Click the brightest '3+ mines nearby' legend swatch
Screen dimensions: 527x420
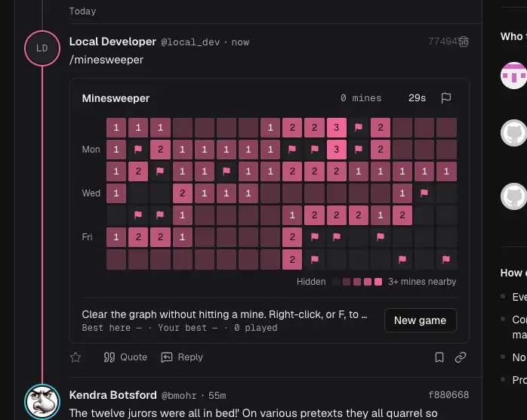pyautogui.click(x=378, y=282)
